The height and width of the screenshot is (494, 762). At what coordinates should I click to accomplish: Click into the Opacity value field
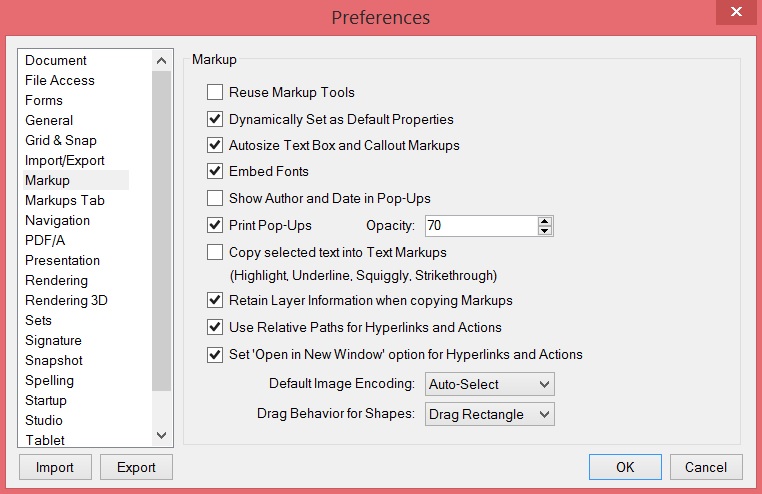(480, 226)
